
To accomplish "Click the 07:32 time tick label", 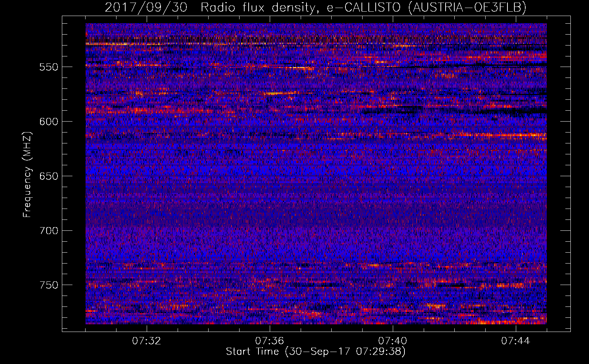I will click(x=146, y=341).
